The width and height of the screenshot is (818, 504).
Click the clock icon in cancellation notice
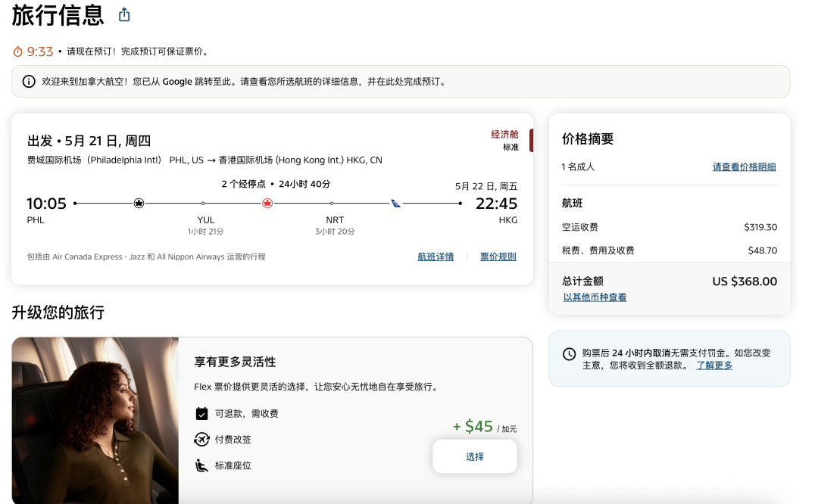click(x=569, y=354)
